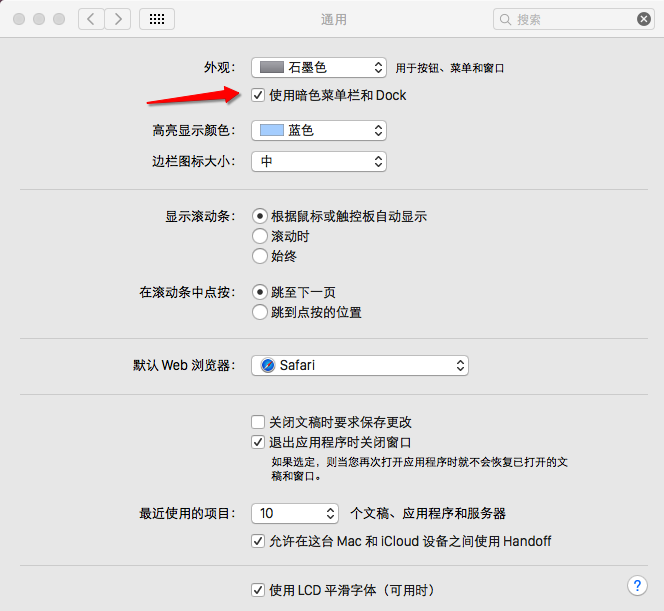
Task: Click the 在滚动条中点按 label
Action: coord(187,292)
